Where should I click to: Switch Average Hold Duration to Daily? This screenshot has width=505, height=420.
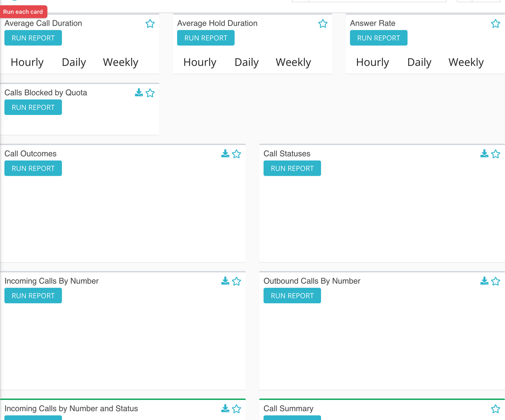point(247,62)
